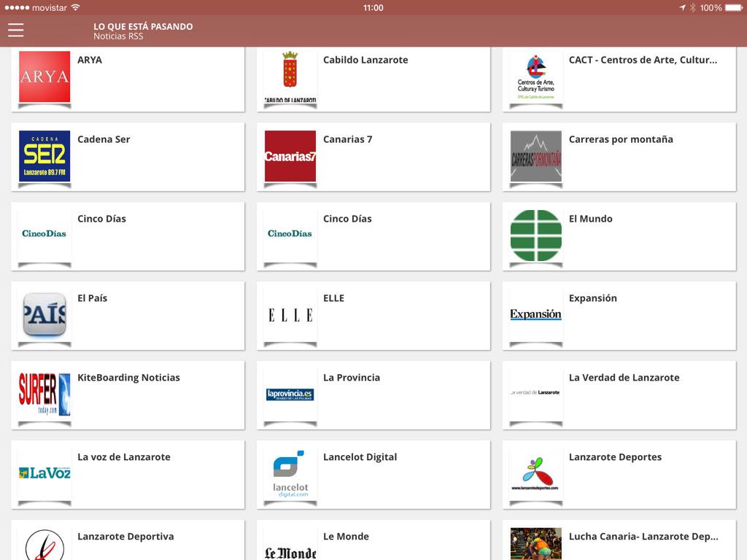Viewport: 747px width, 560px height.
Task: Tap the CACT Centros de Arte logo
Action: (536, 77)
